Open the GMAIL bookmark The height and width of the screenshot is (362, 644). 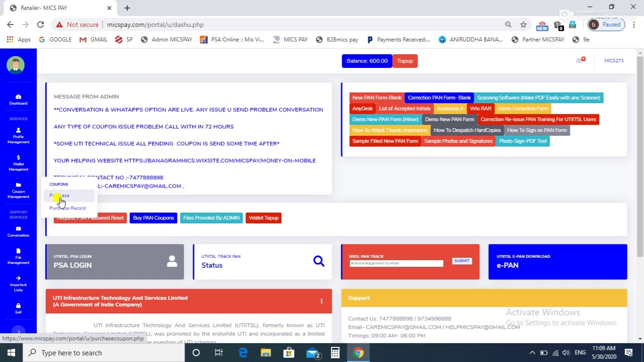[x=94, y=39]
